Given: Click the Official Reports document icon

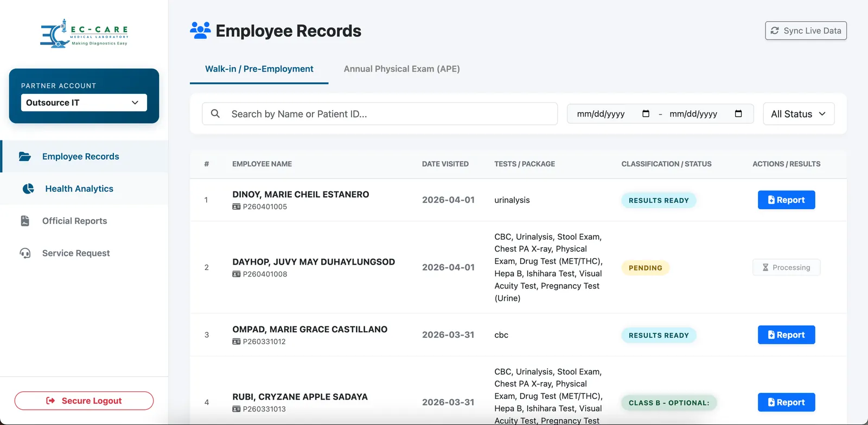Looking at the screenshot, I should (x=25, y=221).
